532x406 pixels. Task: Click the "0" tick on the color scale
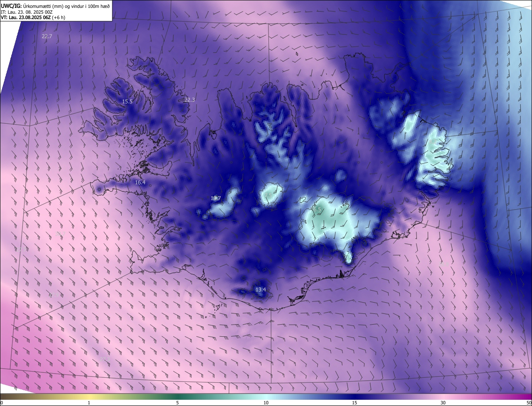point(2,403)
